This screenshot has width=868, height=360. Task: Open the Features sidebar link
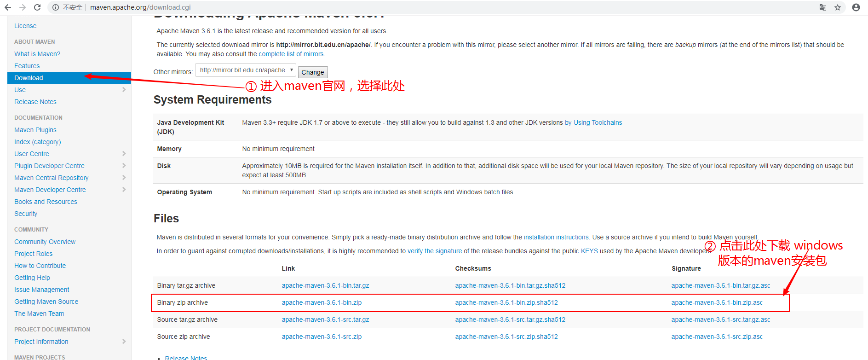27,66
